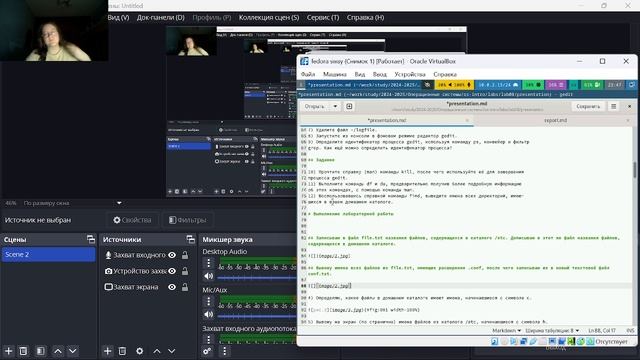640x360 pixels.
Task: Open the Сервис menu in OBS
Action: pyautogui.click(x=323, y=18)
